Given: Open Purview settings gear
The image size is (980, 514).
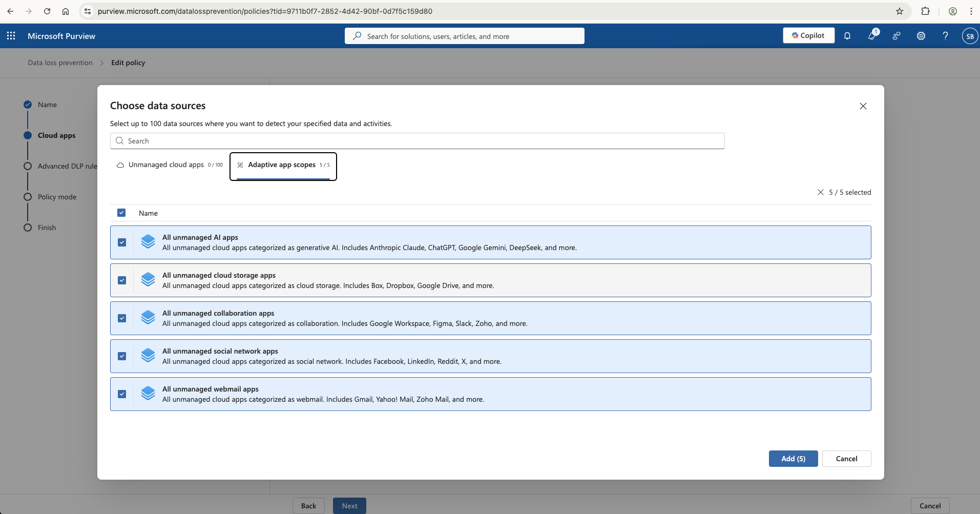Looking at the screenshot, I should 921,36.
